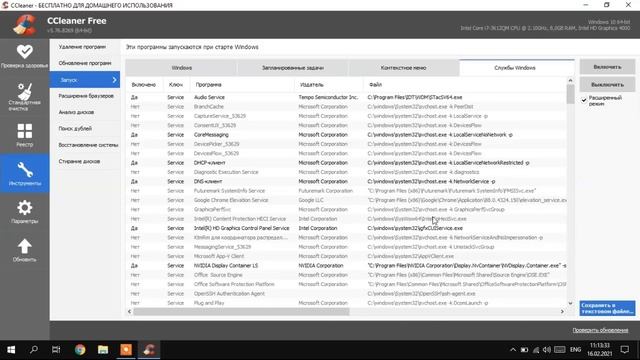Click the Enable button
Viewport: 640px width, 360px height.
pyautogui.click(x=607, y=67)
